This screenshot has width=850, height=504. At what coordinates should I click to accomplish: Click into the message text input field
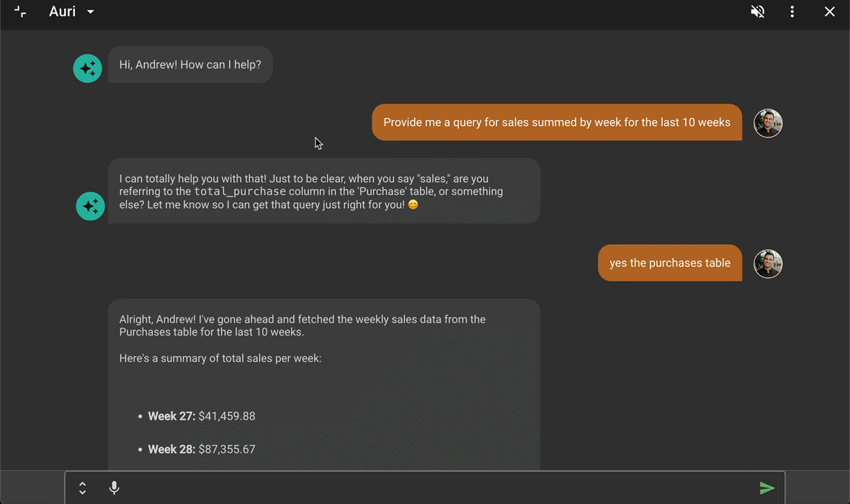(432, 488)
